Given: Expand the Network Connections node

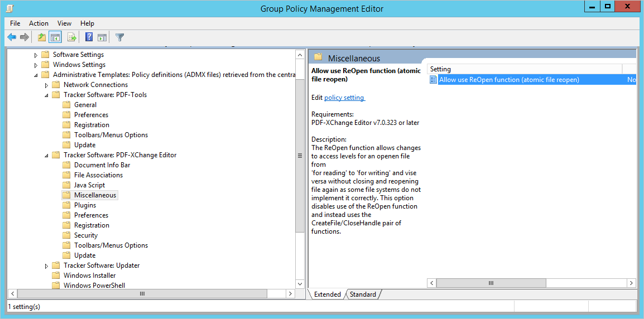Looking at the screenshot, I should pos(46,85).
